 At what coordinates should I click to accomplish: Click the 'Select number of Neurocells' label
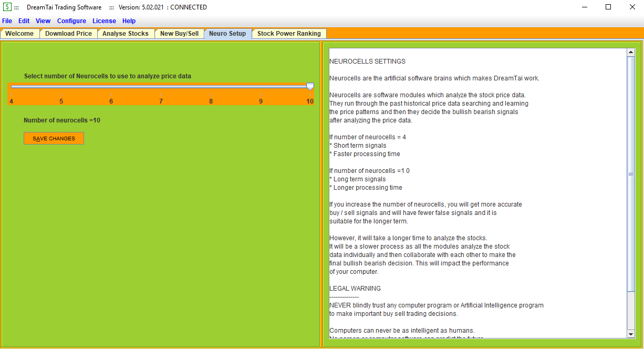point(108,76)
